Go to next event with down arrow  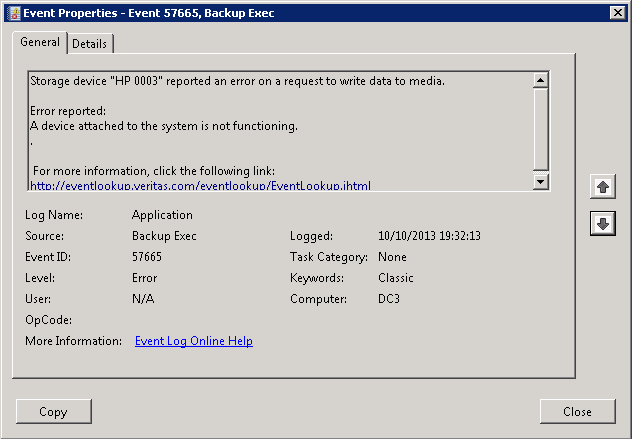(x=603, y=223)
